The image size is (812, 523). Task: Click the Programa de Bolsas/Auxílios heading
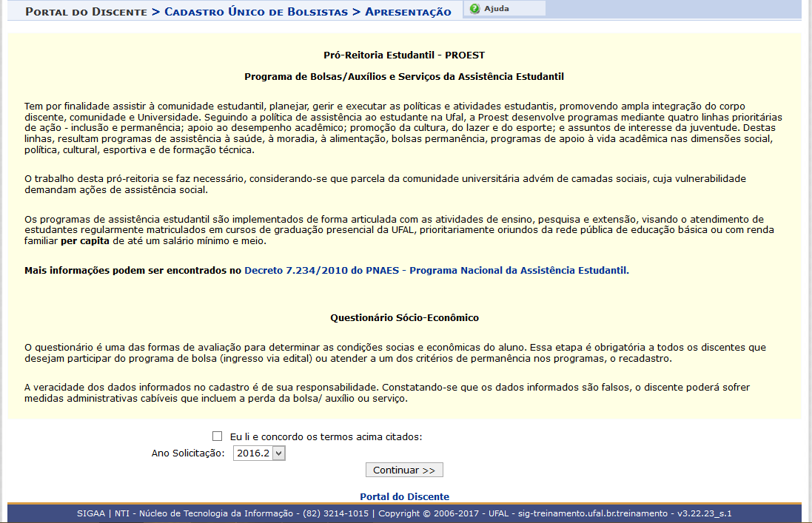point(404,76)
